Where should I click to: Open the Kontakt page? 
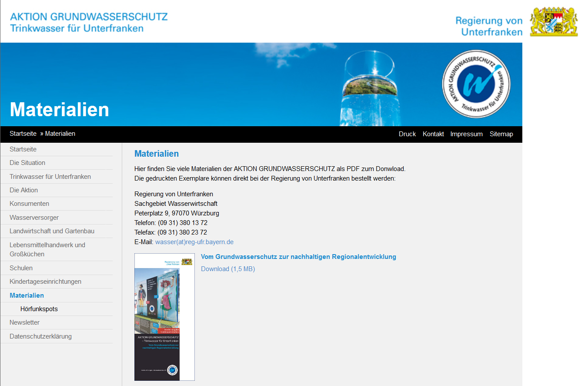(x=433, y=134)
